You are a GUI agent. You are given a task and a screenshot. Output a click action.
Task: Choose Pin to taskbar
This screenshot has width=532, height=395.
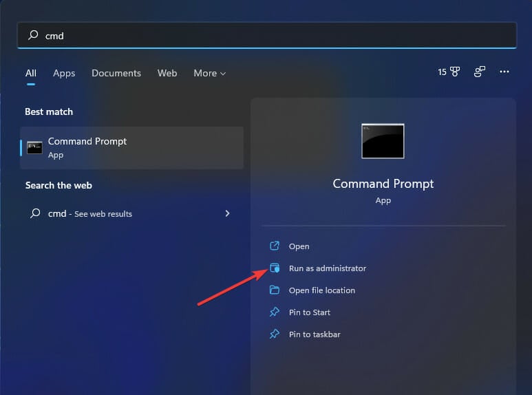pyautogui.click(x=315, y=334)
